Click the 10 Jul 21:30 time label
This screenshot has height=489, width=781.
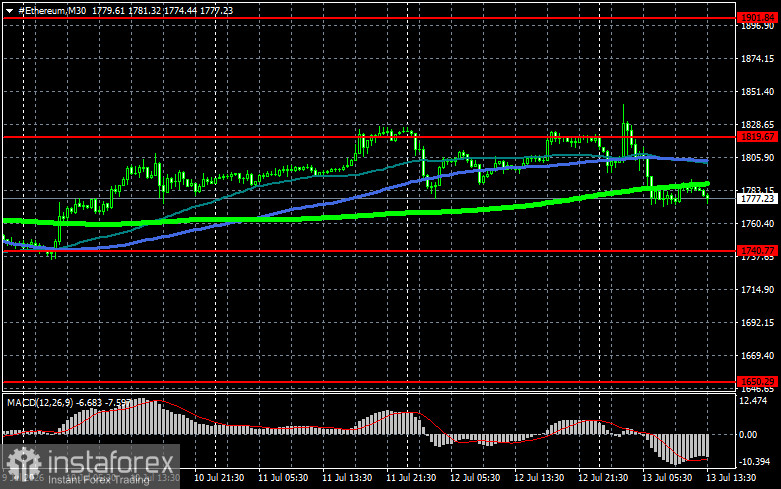tap(219, 478)
